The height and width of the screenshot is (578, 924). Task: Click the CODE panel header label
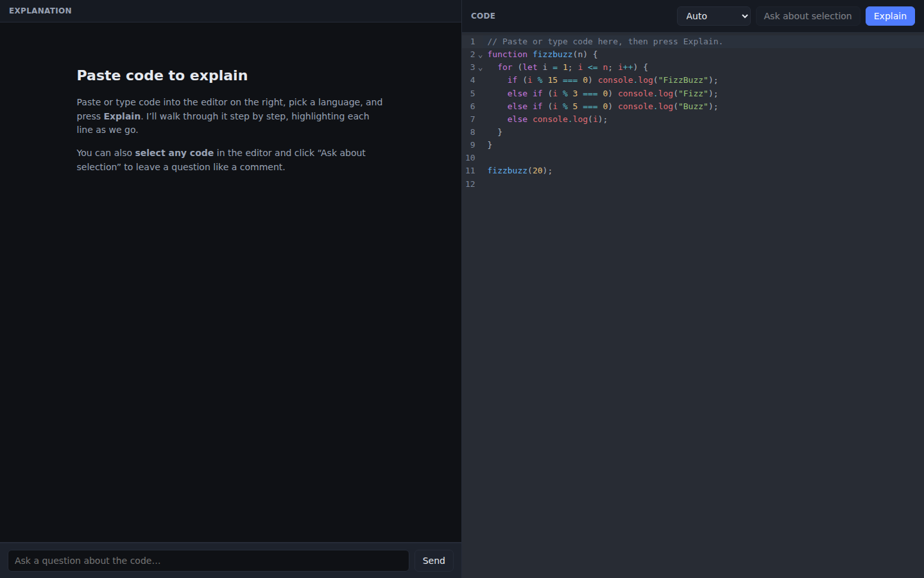[x=483, y=16]
